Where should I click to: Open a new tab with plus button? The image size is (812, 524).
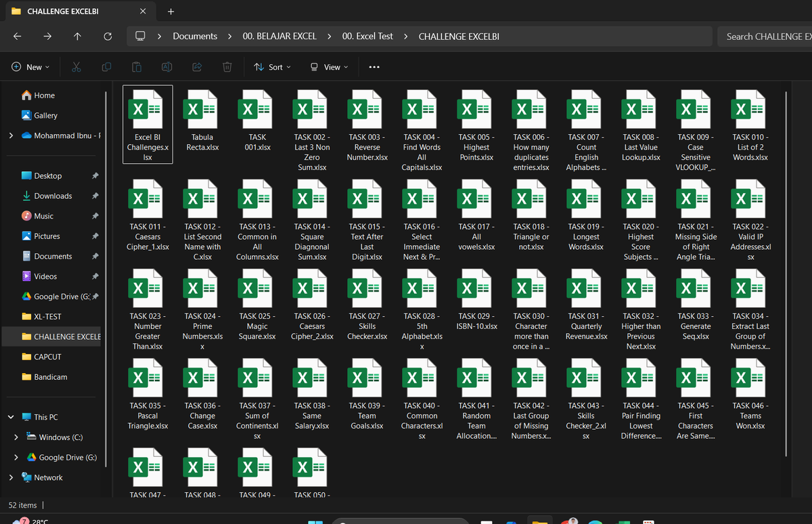coord(171,12)
